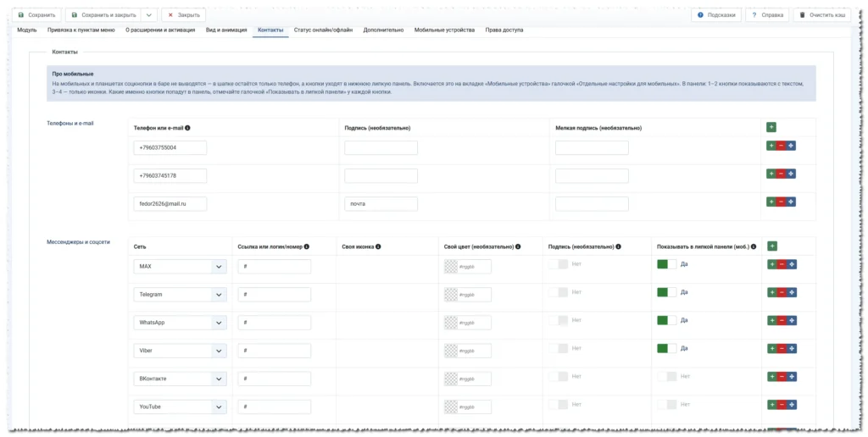Open the Viber network dropdown
This screenshot has height=437, width=868.
pos(180,351)
